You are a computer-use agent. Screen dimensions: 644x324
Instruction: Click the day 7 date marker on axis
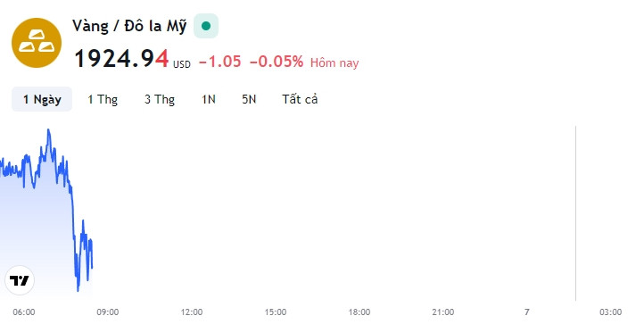[x=527, y=312]
